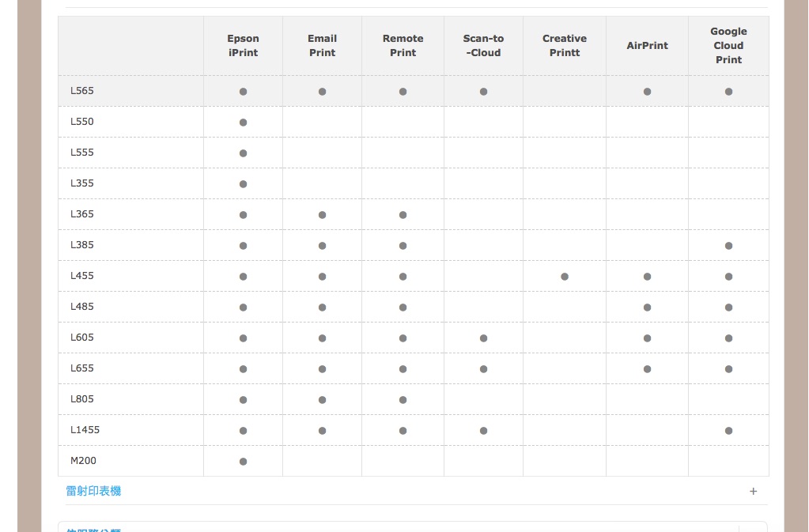Click the L565 AirPrint dot
This screenshot has width=809, height=532.
click(647, 92)
